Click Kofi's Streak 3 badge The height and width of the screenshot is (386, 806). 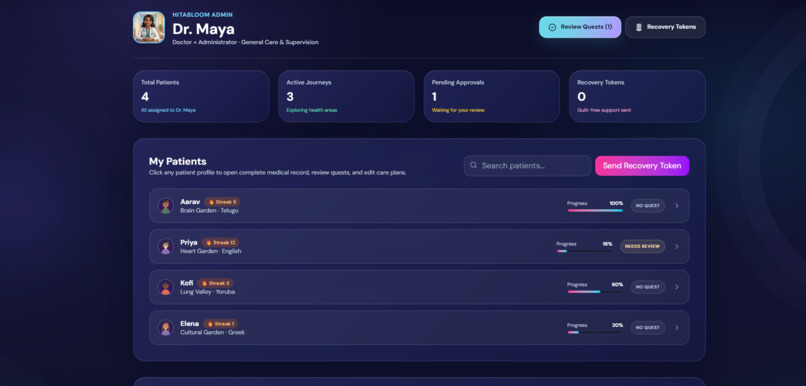[215, 283]
